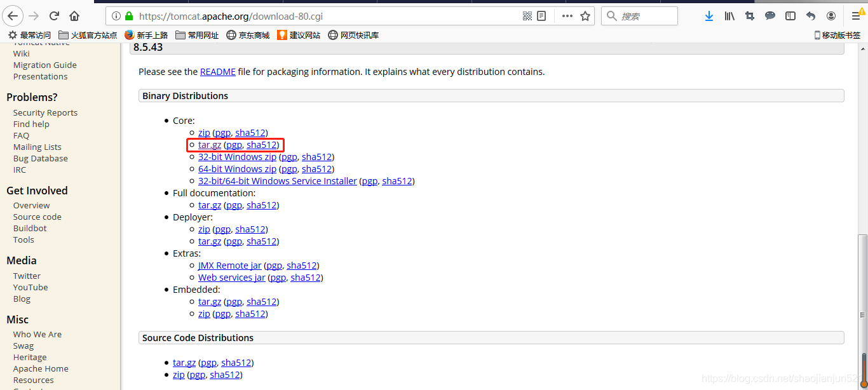This screenshot has height=390, width=868.
Task: Open Mailing Lists sidebar link
Action: click(x=37, y=147)
